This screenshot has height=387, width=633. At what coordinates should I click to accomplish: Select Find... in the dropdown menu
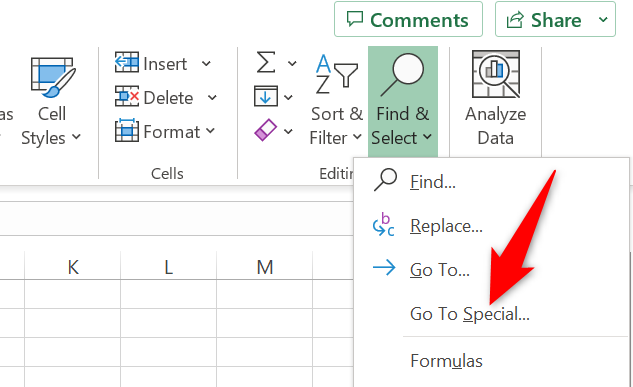coord(433,182)
